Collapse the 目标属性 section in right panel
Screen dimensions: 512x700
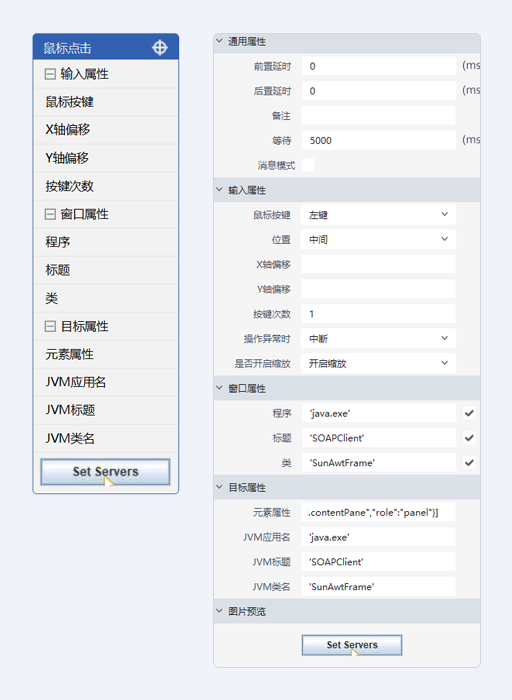219,487
